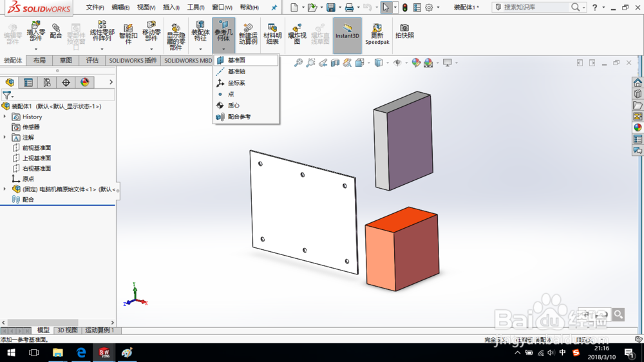The height and width of the screenshot is (362, 644).
Task: Take a snapshot (拍快照)
Action: coord(404,31)
